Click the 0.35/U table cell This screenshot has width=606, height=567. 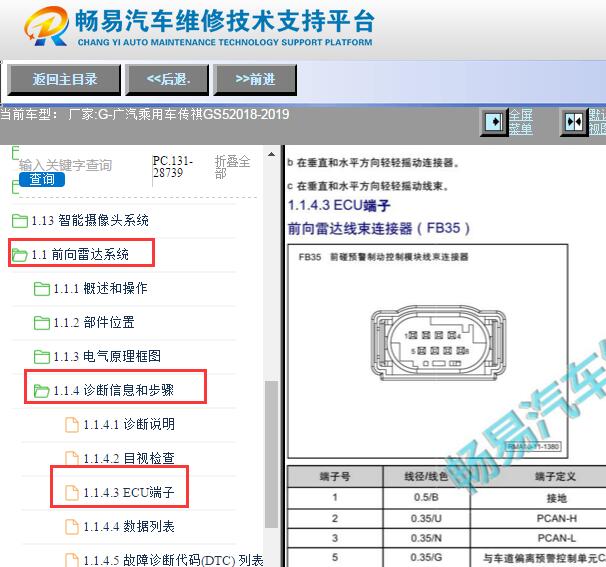click(x=426, y=518)
